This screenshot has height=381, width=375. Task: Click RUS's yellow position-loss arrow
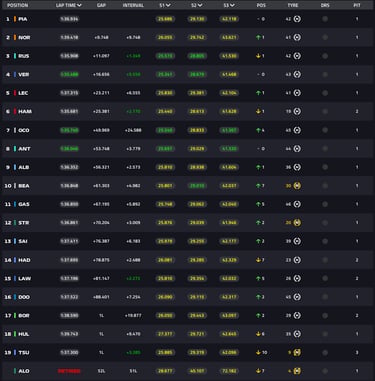[x=258, y=56]
